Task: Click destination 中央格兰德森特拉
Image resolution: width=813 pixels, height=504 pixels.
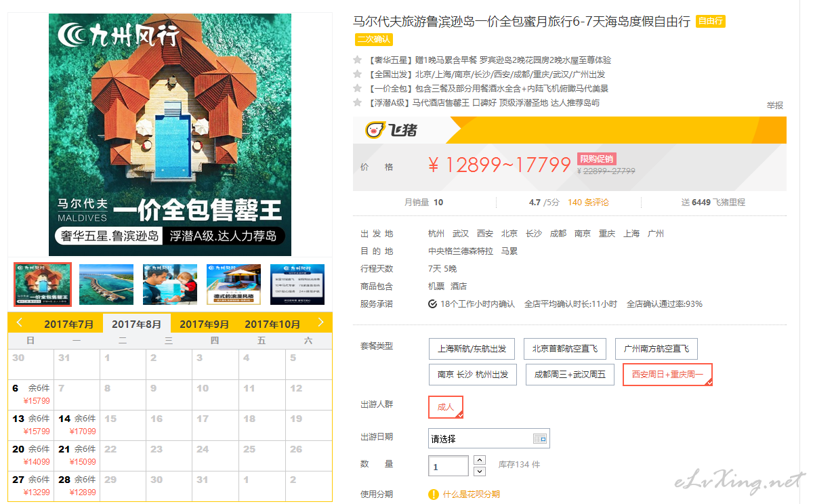Action: (x=461, y=251)
